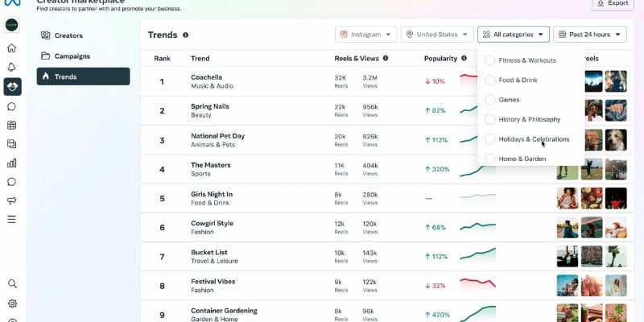
Task: Click the 3.2M views value for Coachella
Action: [370, 77]
